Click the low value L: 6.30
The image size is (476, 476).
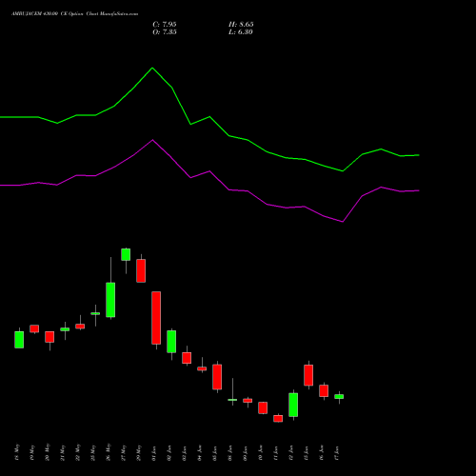pos(241,32)
